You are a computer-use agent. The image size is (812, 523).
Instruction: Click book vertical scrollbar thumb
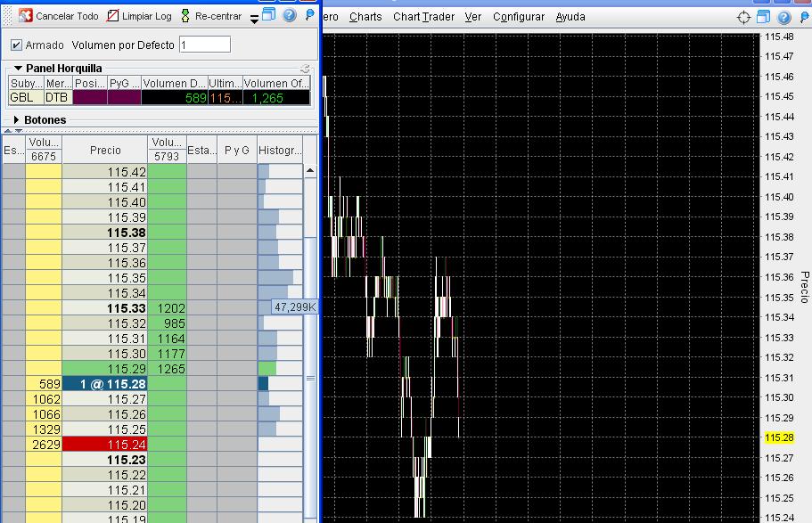point(309,378)
